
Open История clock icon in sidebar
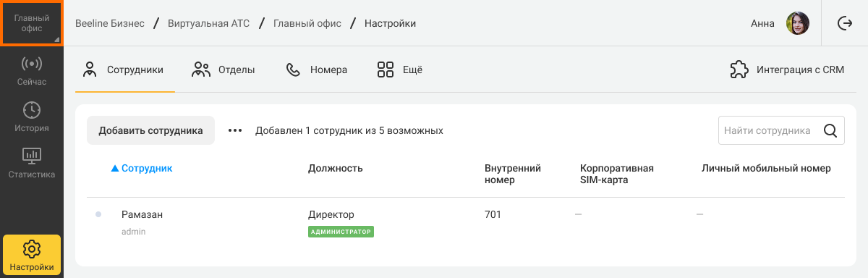[32, 110]
